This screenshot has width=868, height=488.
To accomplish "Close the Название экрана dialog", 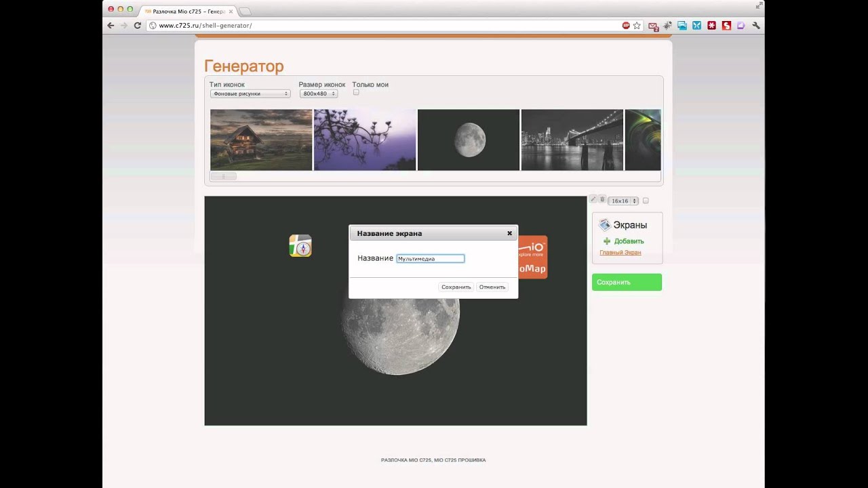I will click(x=509, y=233).
